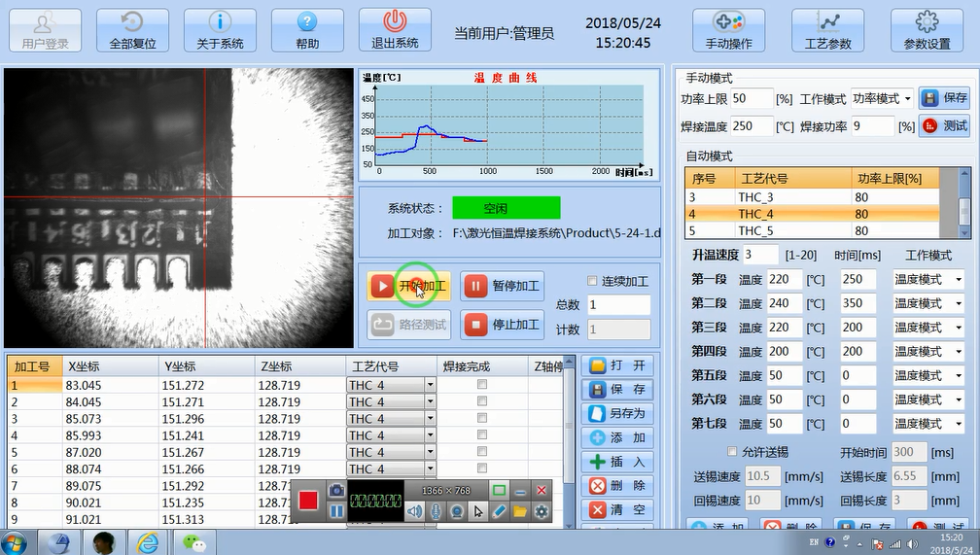Enable the 连续加工 continuous processing checkbox

[593, 281]
